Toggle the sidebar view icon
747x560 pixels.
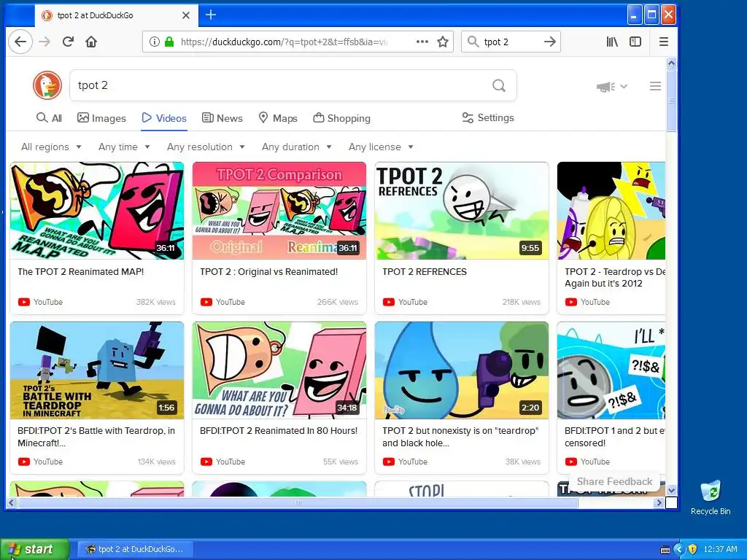point(635,42)
